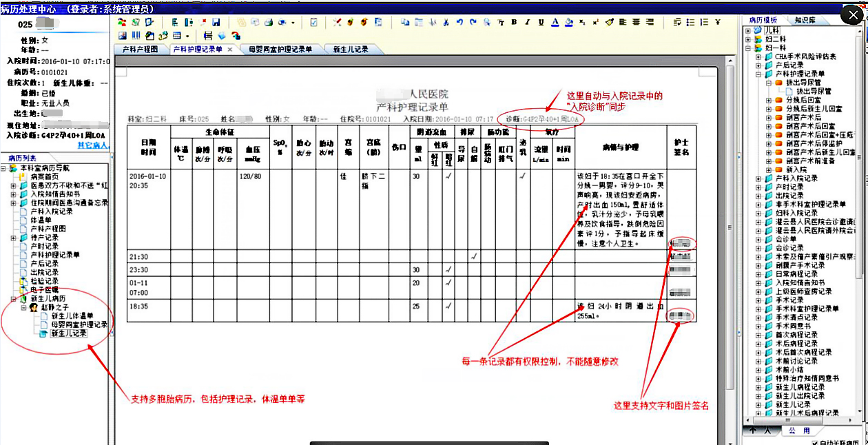Open the 知识库 tab
Screen dimensions: 868x445
coord(805,20)
